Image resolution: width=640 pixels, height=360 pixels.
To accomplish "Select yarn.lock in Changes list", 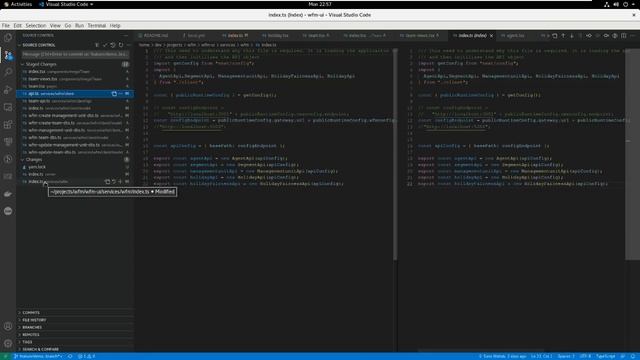I will click(75, 167).
